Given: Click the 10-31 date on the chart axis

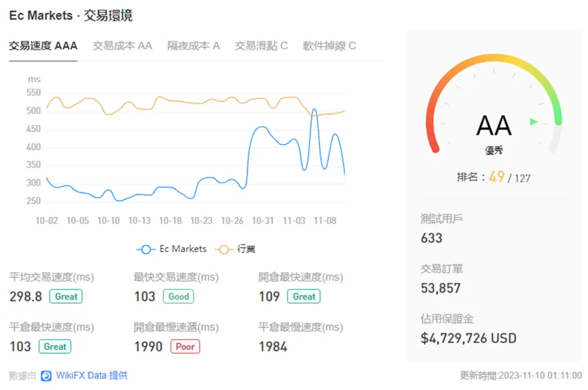Looking at the screenshot, I should tap(263, 221).
